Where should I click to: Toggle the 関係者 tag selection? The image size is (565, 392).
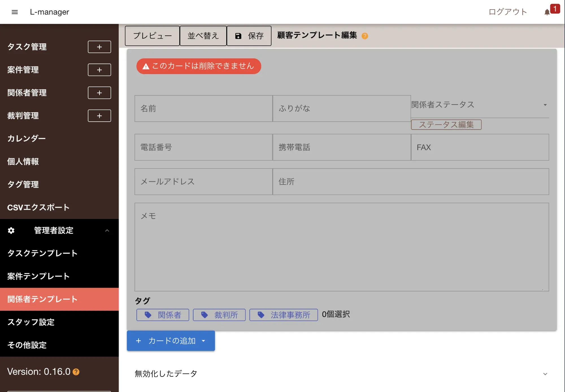point(163,315)
